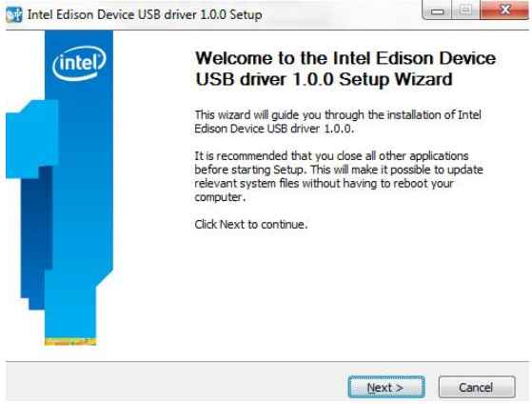Click the 'relevant system files' text line
Viewport: 532px width, 404px height.
[x=324, y=184]
